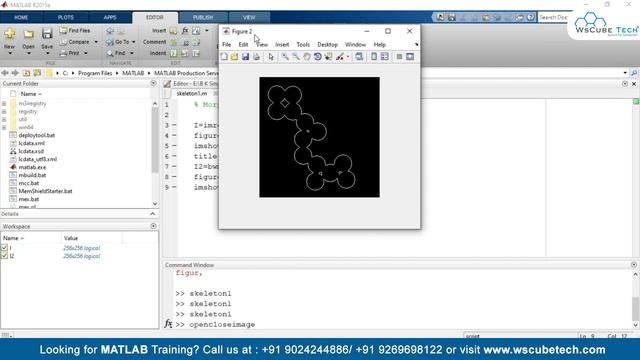Open the Open dropdown arrow
This screenshot has width=640, height=360.
pos(28,53)
